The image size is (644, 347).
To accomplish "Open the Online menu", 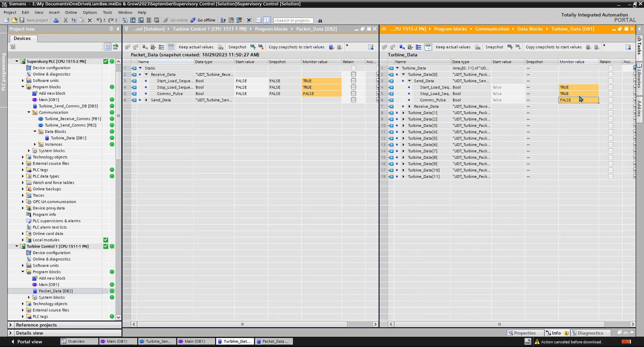I will point(71,12).
